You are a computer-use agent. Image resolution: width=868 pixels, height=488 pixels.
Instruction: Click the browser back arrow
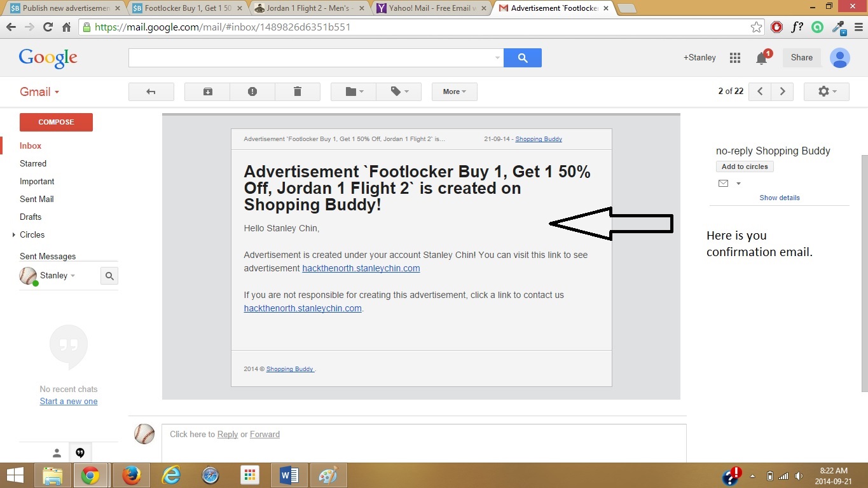(11, 27)
